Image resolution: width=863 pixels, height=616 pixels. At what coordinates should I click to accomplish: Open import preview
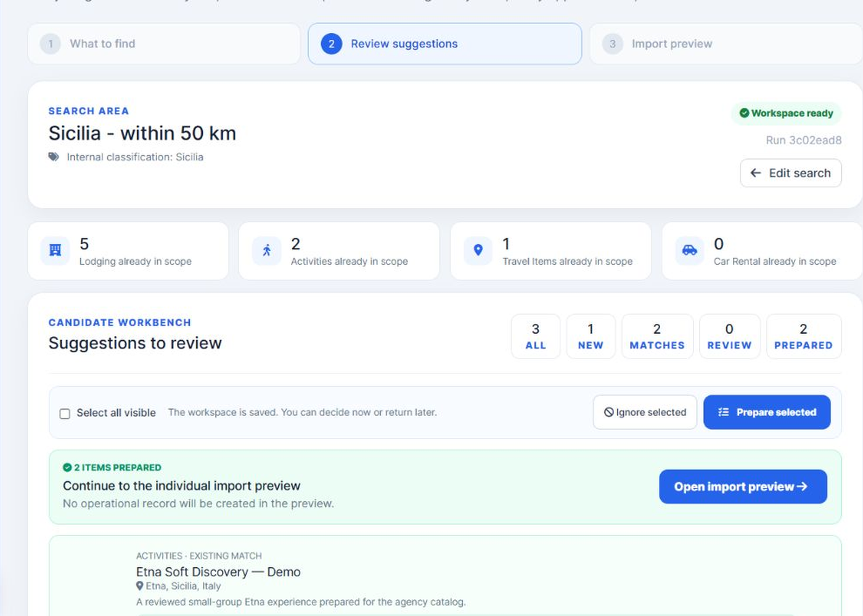pos(743,487)
